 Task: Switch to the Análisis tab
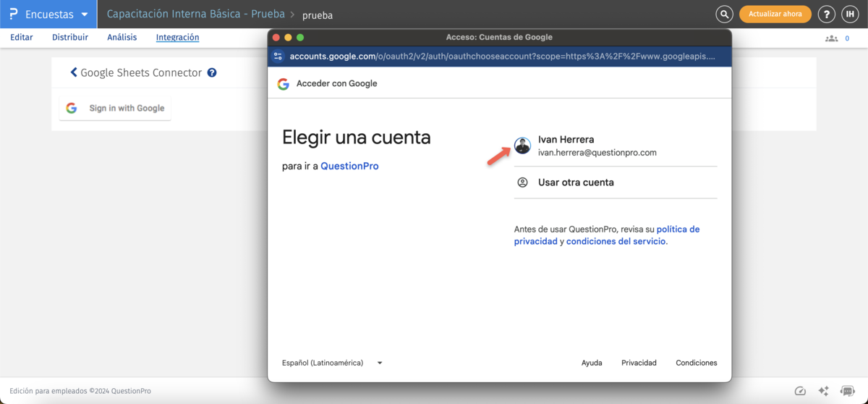[122, 38]
